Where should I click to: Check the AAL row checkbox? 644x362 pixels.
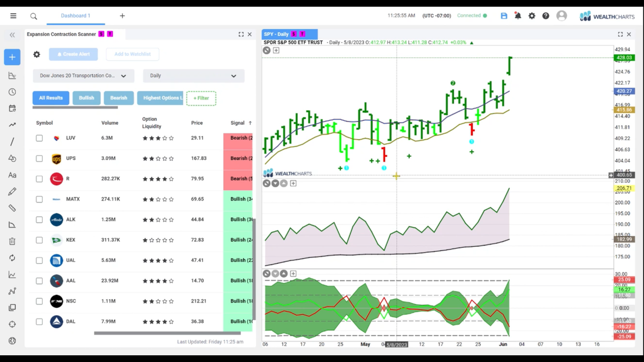coord(39,281)
